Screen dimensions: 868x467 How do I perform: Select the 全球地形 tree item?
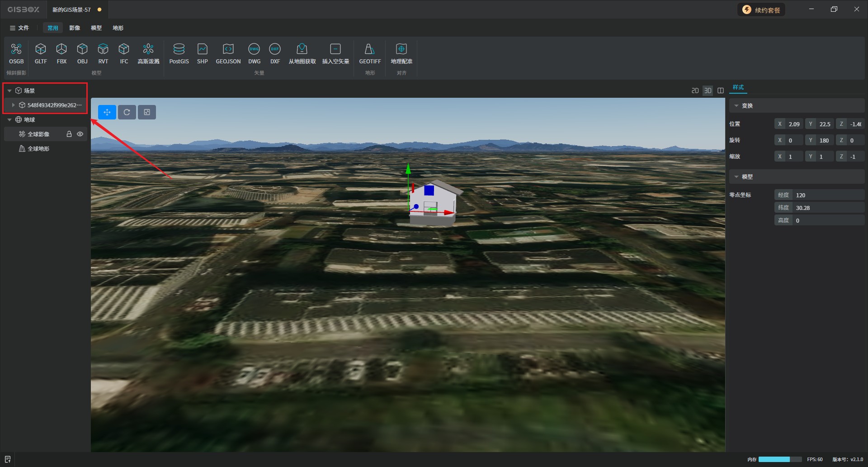tap(38, 148)
